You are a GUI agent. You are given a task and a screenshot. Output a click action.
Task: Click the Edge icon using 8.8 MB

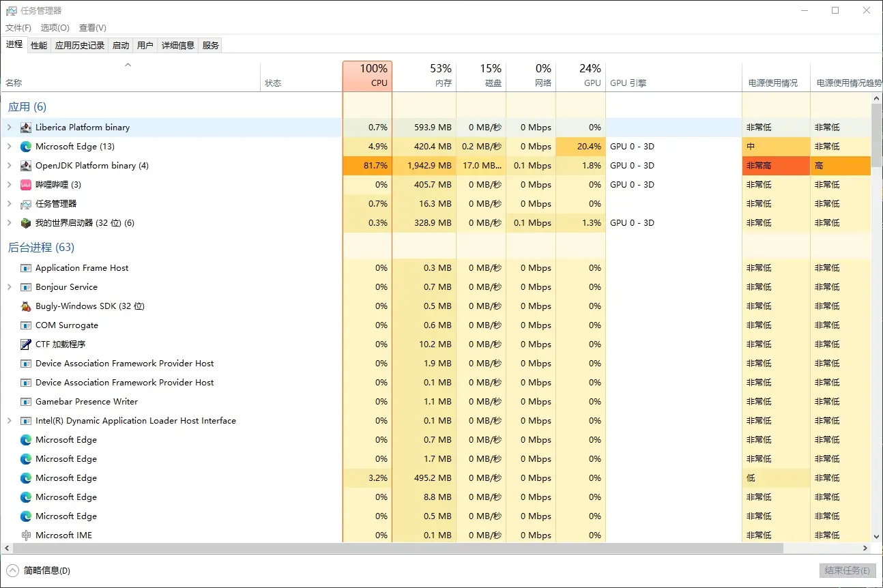26,497
